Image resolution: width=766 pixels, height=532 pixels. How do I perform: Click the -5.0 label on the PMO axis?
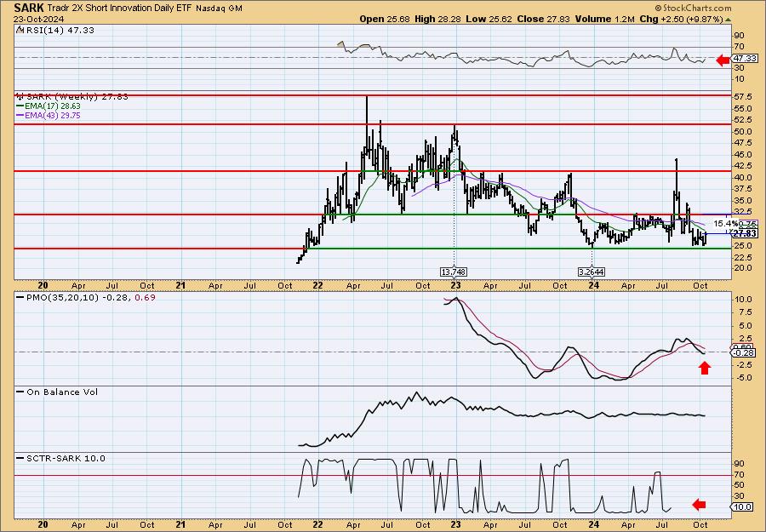[742, 378]
